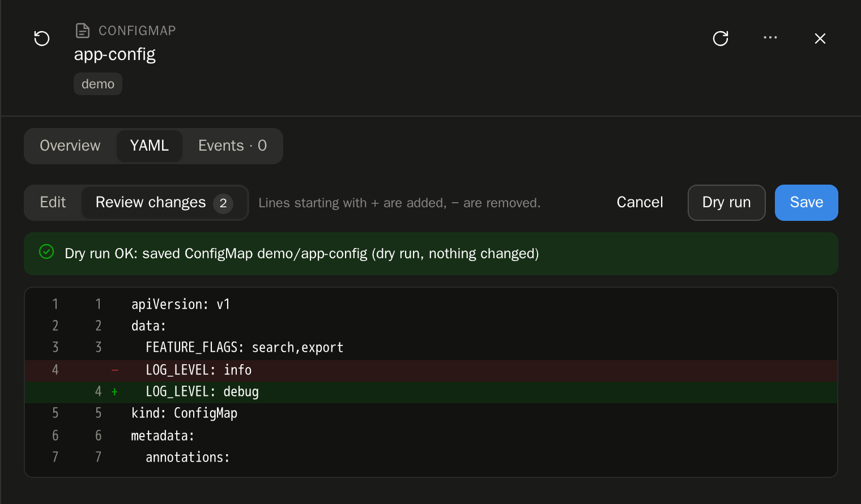The image size is (861, 504).
Task: Click the green plus marker on the added line
Action: coord(114,392)
